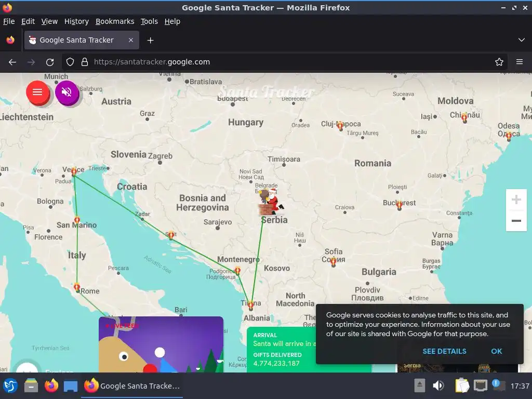The width and height of the screenshot is (532, 399).
Task: Open Firefox application hamburger menu
Action: click(x=520, y=62)
